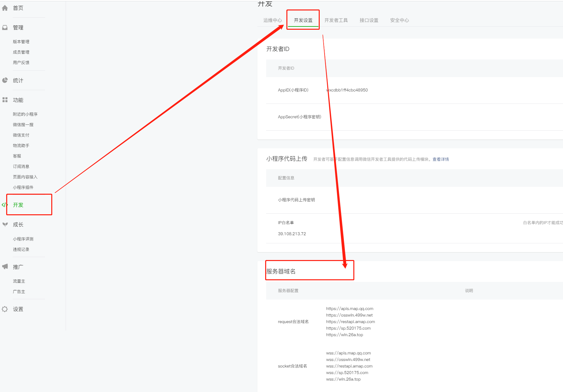The width and height of the screenshot is (563, 392).
Task: Open 订阅消息 in the sidebar
Action: click(x=21, y=167)
